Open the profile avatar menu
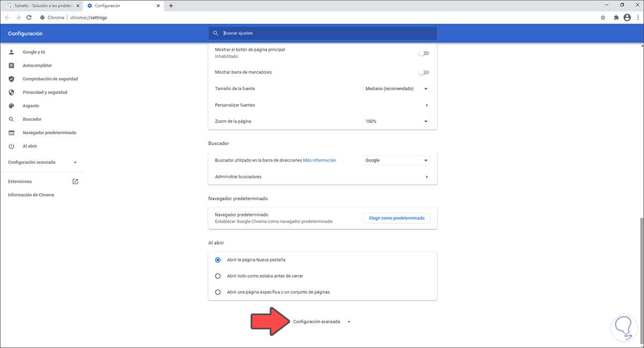Image resolution: width=644 pixels, height=348 pixels. (627, 17)
